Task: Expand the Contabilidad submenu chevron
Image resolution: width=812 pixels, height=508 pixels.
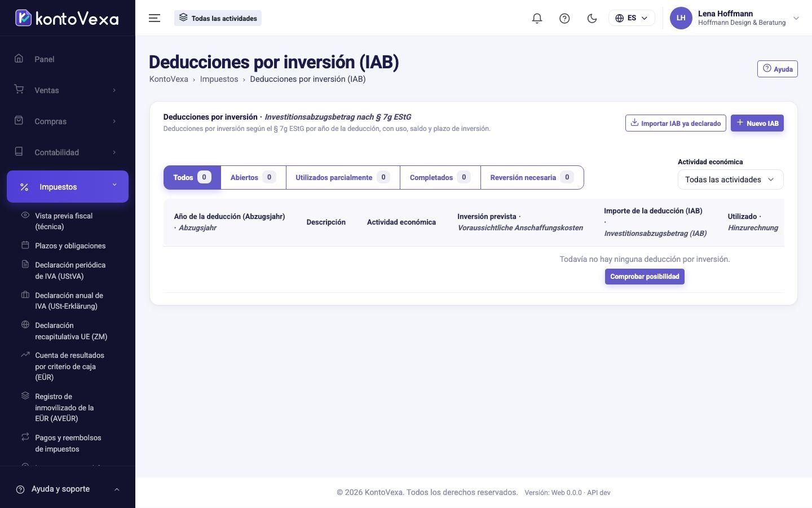Action: pos(114,152)
